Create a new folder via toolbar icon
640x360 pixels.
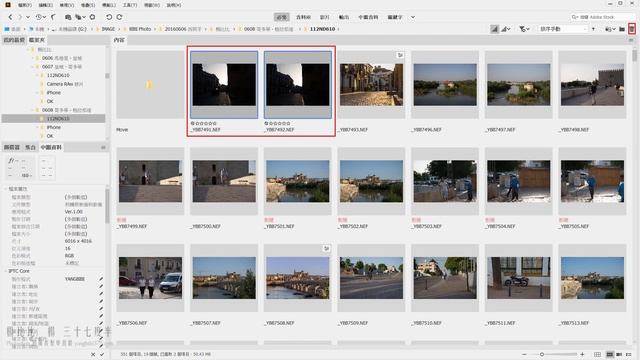point(622,29)
